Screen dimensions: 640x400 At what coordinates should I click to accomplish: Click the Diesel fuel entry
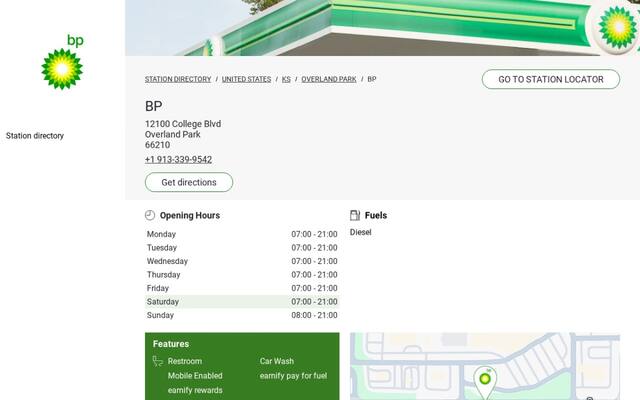(x=360, y=232)
